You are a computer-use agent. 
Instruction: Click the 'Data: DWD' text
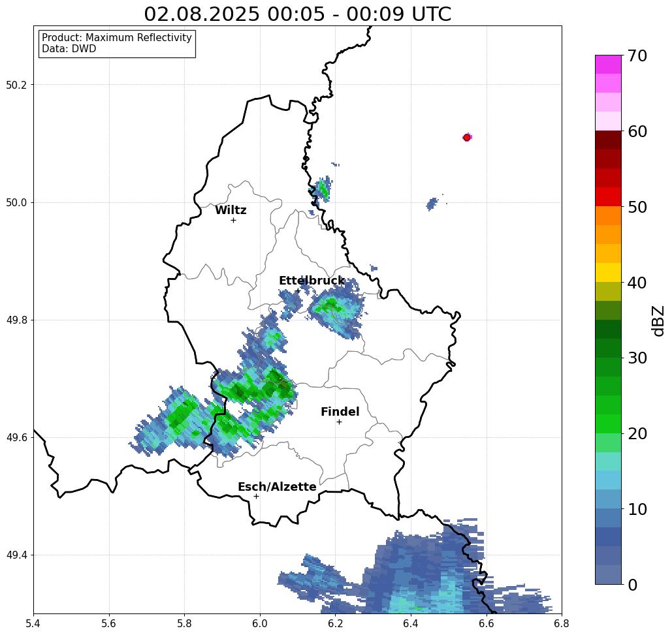pyautogui.click(x=69, y=49)
